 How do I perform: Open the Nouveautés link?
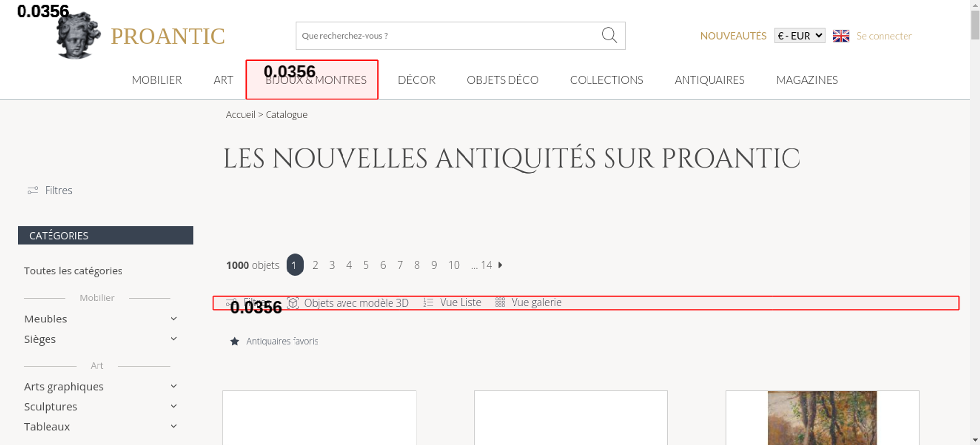click(733, 36)
